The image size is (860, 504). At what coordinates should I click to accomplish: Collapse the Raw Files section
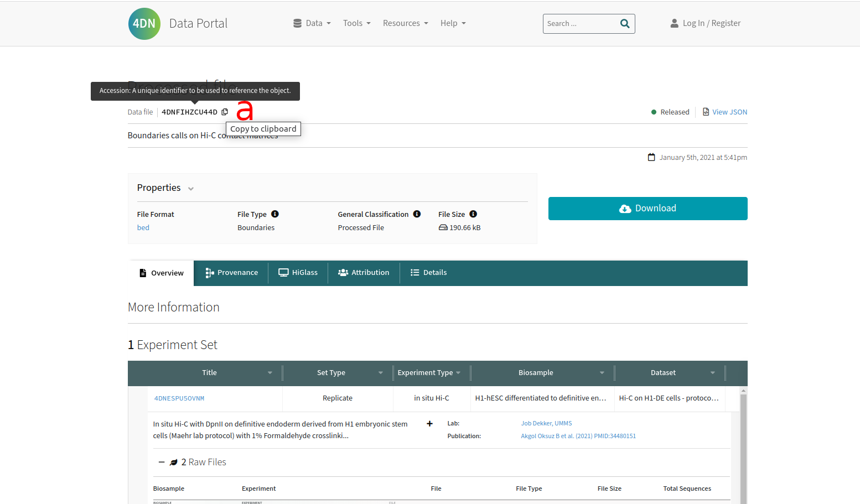tap(162, 462)
